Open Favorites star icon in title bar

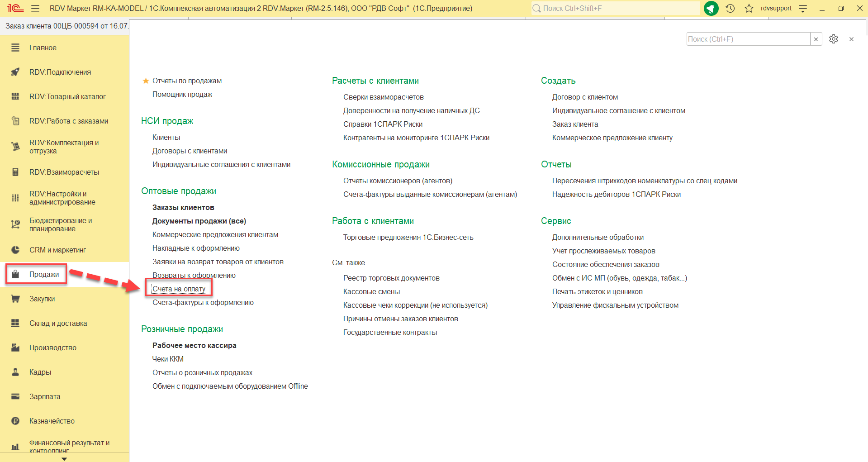click(x=749, y=8)
